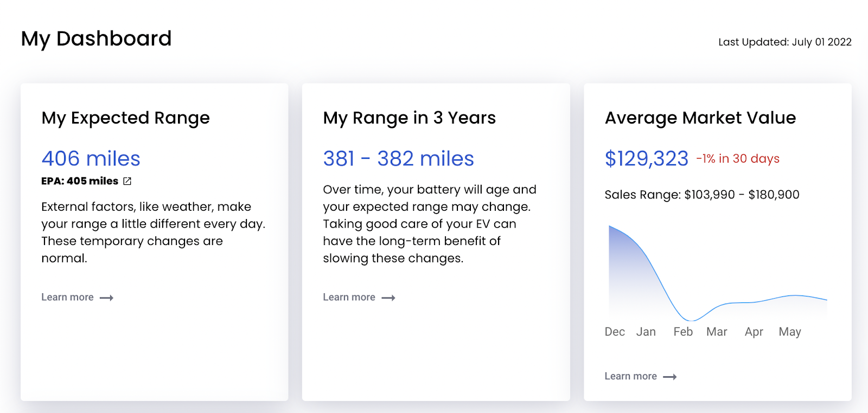Click the Mar label on the chart axis
The width and height of the screenshot is (868, 413).
(717, 332)
